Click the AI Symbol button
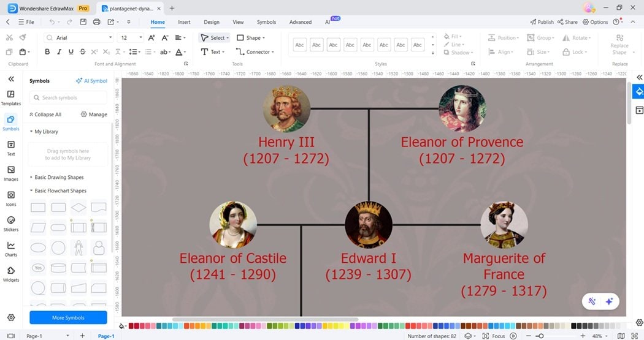Image resolution: width=644 pixels, height=340 pixels. [x=91, y=81]
